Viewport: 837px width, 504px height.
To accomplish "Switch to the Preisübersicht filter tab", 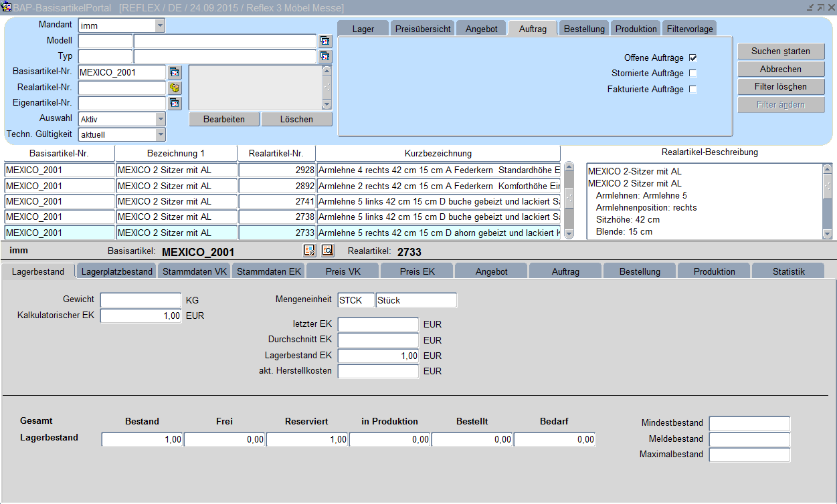I will 422,29.
